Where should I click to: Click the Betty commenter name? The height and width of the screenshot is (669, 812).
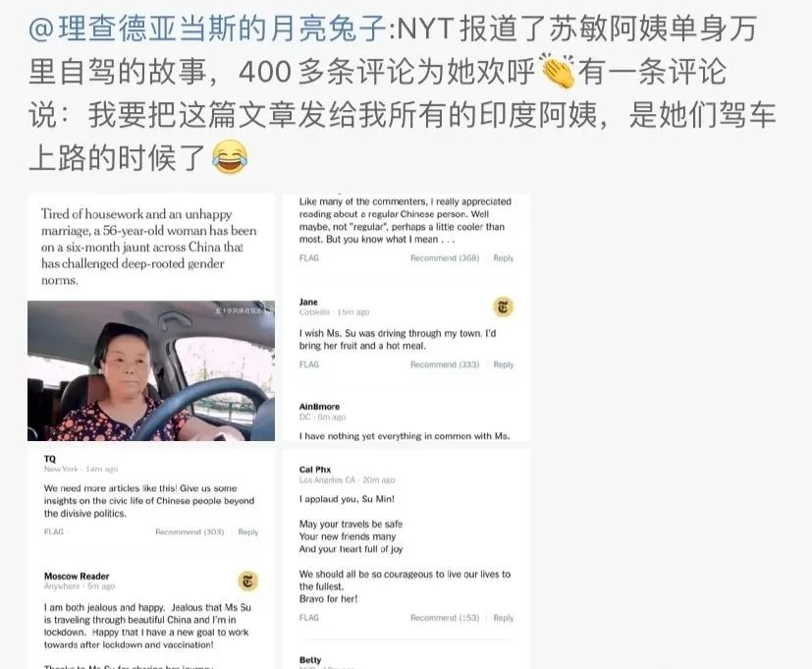coord(310,660)
